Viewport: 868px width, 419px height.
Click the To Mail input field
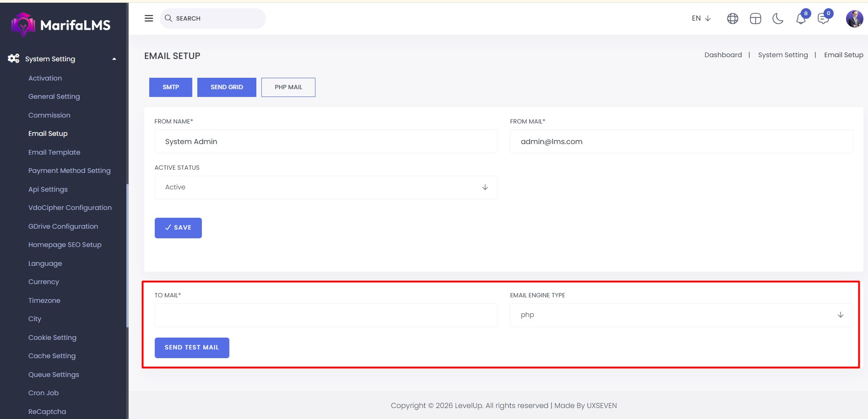click(x=325, y=315)
